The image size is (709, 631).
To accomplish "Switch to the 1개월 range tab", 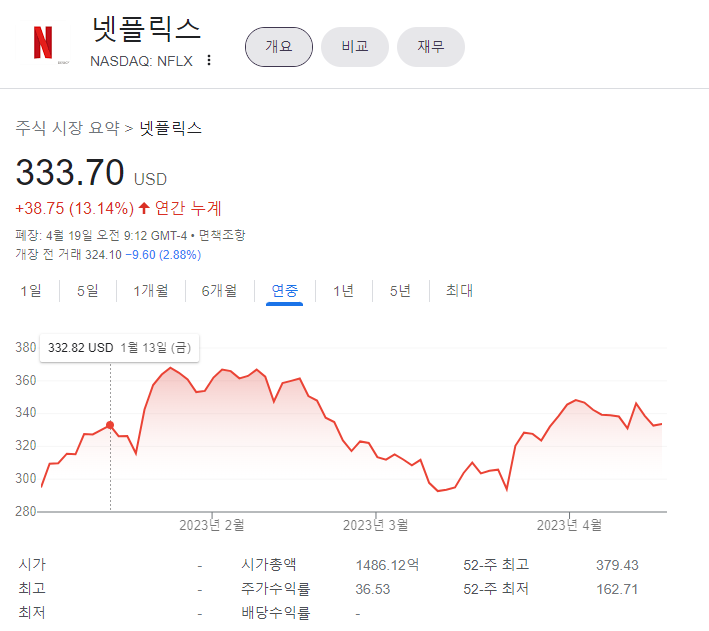I will coord(151,290).
